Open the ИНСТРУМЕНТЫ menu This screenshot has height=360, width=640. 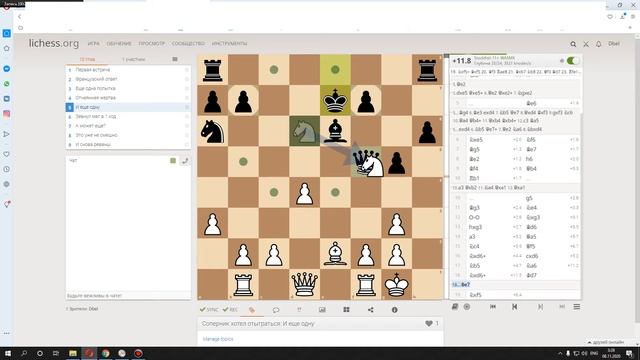[229, 44]
